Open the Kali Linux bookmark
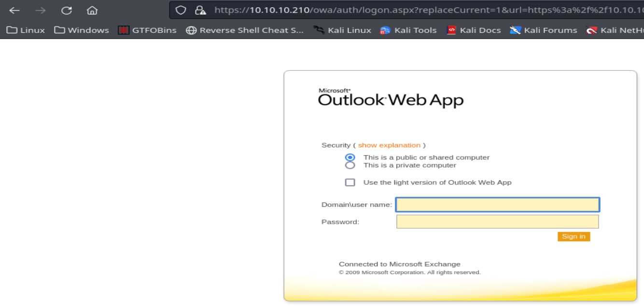 click(342, 30)
